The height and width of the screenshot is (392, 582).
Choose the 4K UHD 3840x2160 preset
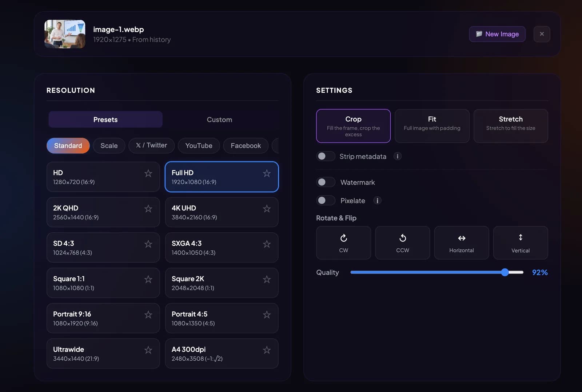(222, 212)
